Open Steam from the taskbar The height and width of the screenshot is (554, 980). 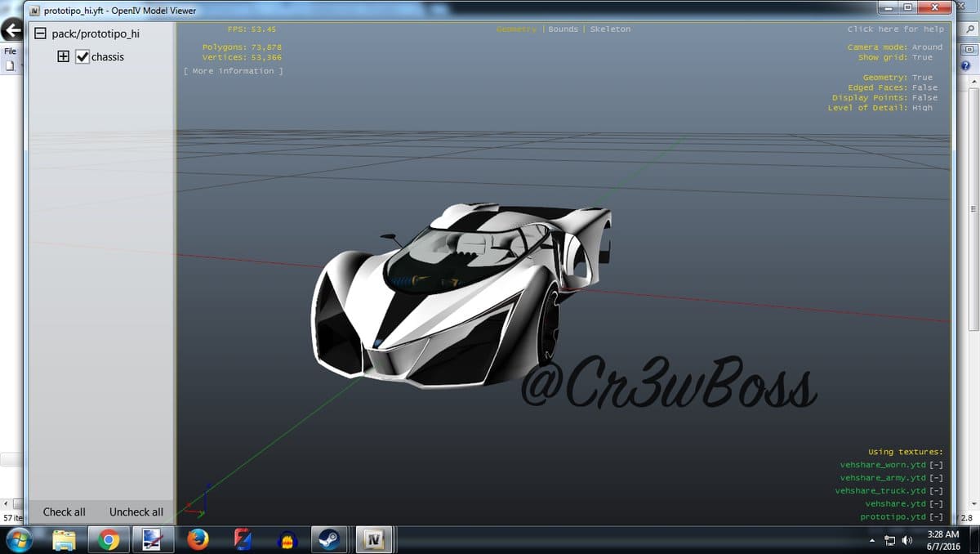pos(330,539)
